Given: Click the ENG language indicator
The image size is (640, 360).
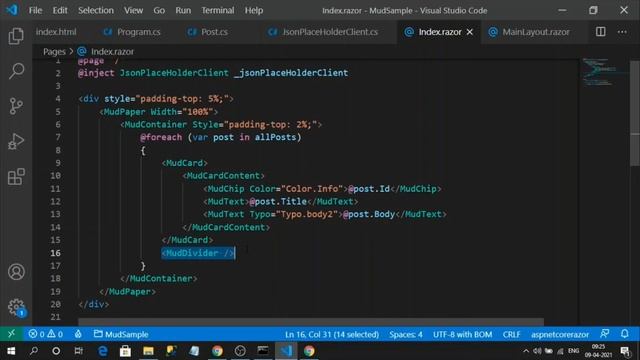Looking at the screenshot, I should pos(573,351).
